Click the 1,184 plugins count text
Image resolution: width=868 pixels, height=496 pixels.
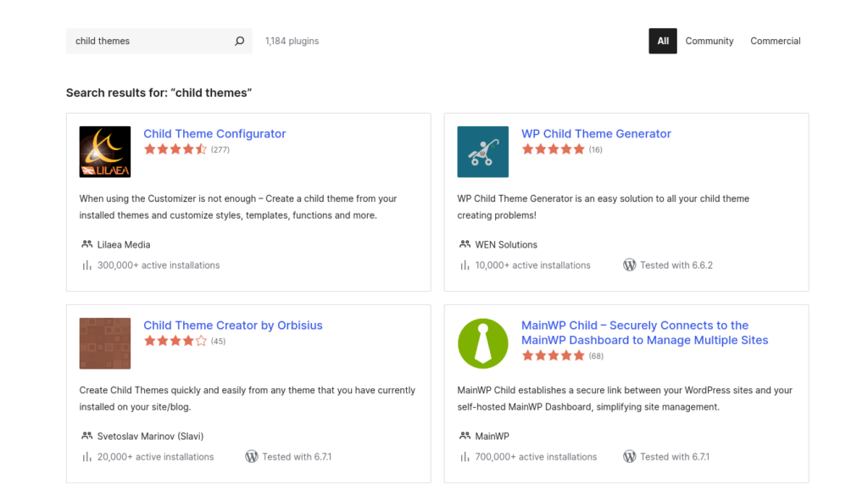tap(292, 41)
